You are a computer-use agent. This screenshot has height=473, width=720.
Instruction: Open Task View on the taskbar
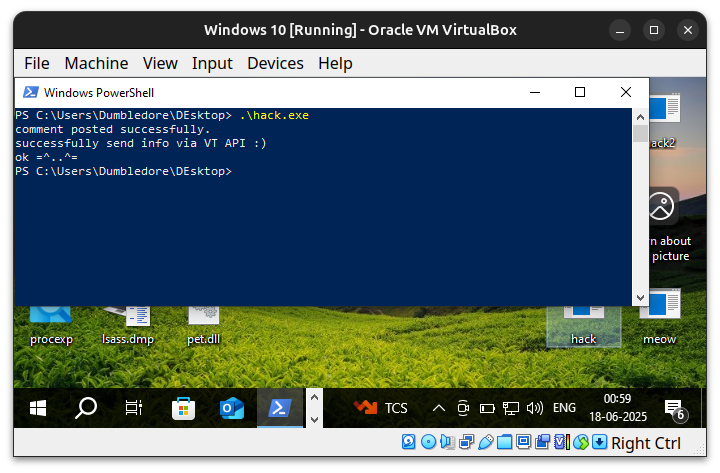pyautogui.click(x=134, y=408)
